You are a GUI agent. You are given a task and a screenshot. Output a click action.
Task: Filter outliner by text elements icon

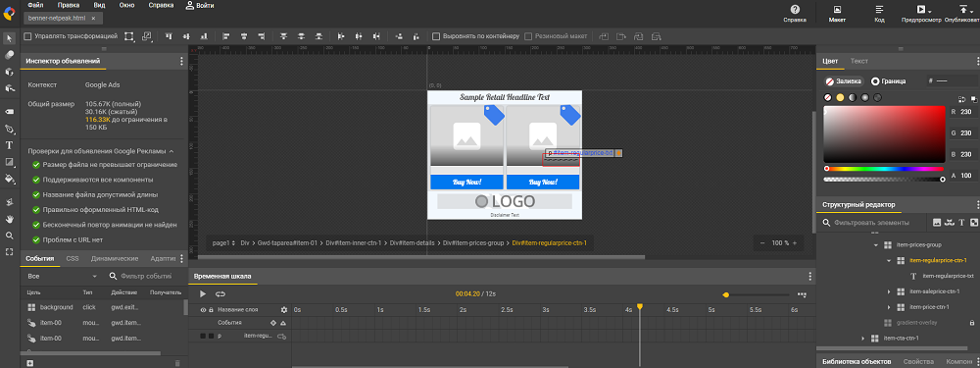[x=961, y=222]
